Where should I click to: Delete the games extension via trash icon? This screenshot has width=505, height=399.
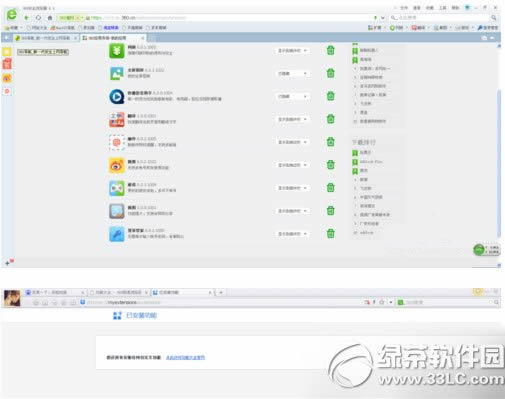pyautogui.click(x=330, y=188)
